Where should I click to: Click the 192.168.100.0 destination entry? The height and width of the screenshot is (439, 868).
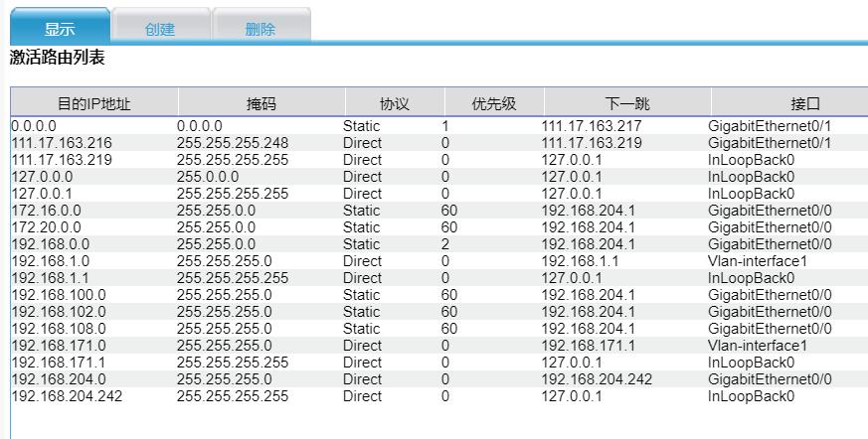click(59, 295)
